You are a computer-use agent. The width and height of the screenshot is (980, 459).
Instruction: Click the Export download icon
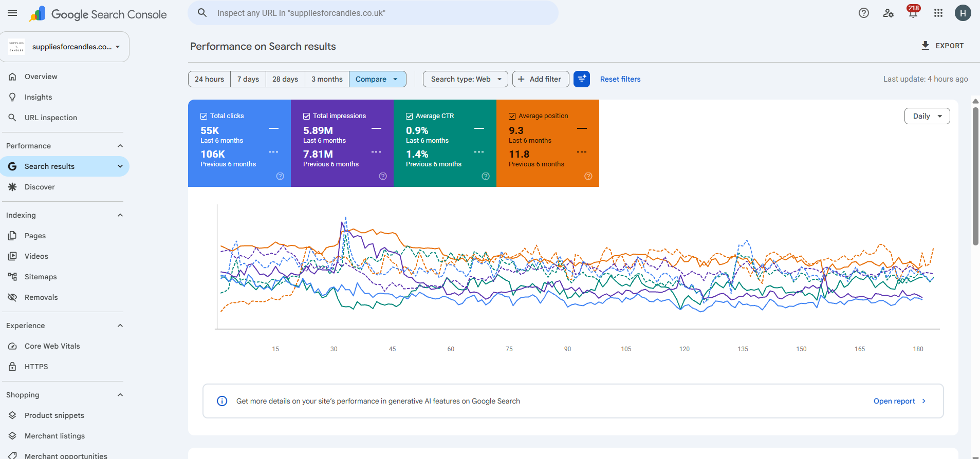[x=925, y=46]
